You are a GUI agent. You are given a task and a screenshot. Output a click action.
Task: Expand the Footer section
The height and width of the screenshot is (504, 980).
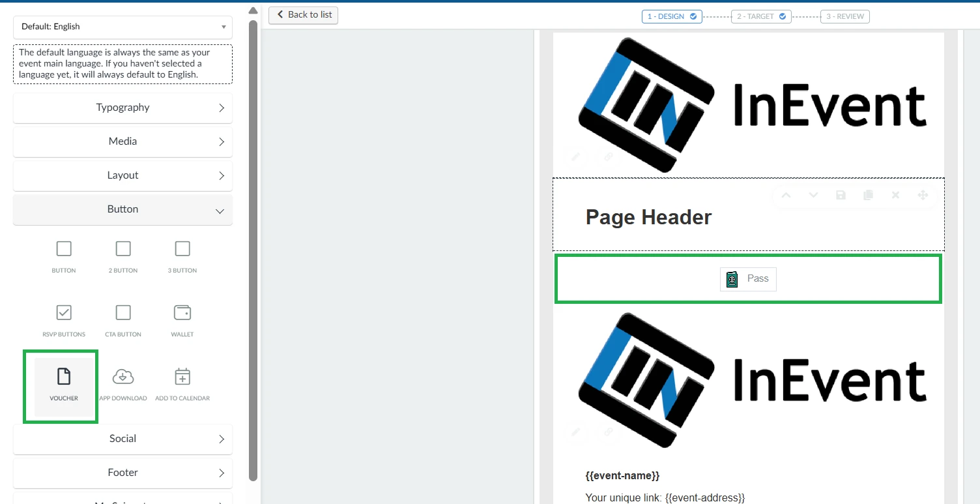(122, 473)
